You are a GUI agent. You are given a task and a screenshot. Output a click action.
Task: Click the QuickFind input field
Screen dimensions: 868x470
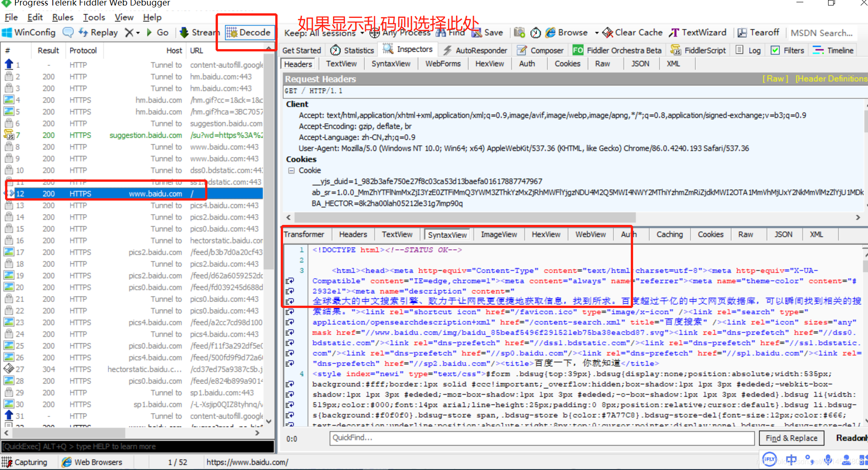tap(542, 438)
